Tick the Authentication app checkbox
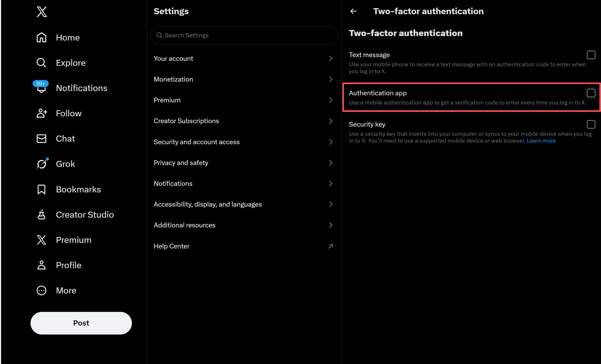 pos(591,93)
